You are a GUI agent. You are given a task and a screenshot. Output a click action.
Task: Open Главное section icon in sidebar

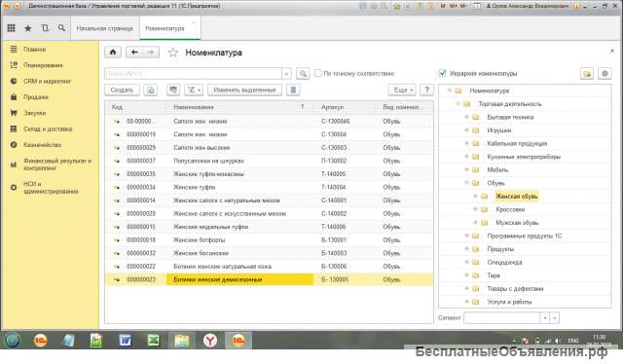[x=14, y=50]
